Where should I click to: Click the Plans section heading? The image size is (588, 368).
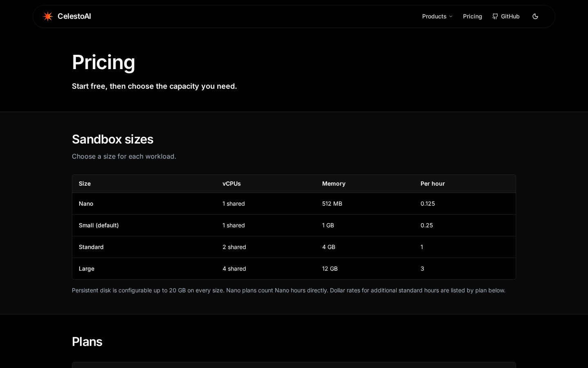(87, 341)
